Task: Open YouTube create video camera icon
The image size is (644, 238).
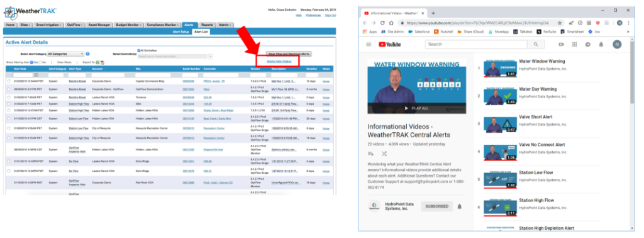Action: pyautogui.click(x=562, y=45)
